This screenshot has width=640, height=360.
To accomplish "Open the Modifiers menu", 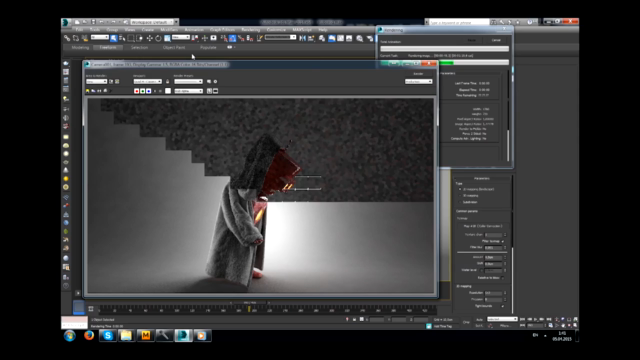I will pos(169,30).
